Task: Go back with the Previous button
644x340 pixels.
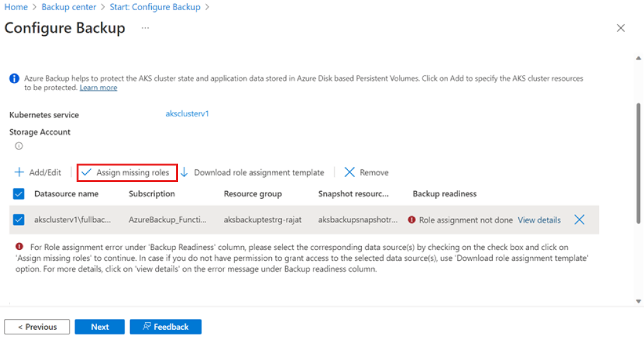Action: (37, 327)
